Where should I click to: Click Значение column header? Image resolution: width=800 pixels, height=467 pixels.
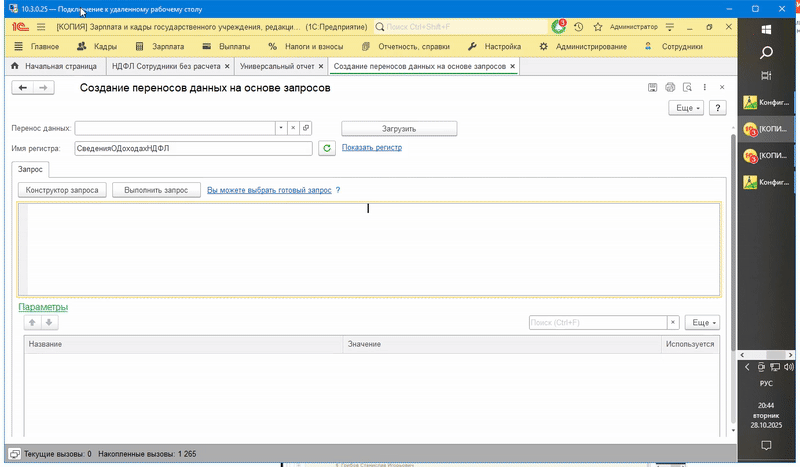[x=502, y=344]
